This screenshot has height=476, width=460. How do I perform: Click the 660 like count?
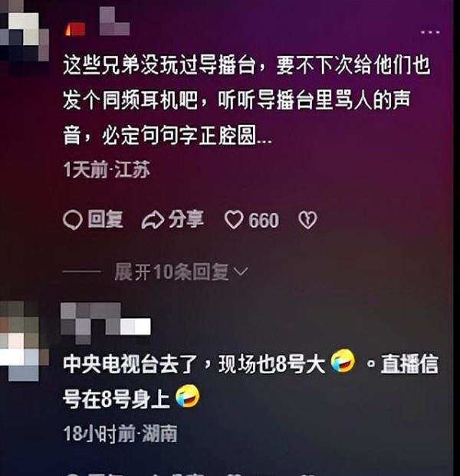coord(264,221)
